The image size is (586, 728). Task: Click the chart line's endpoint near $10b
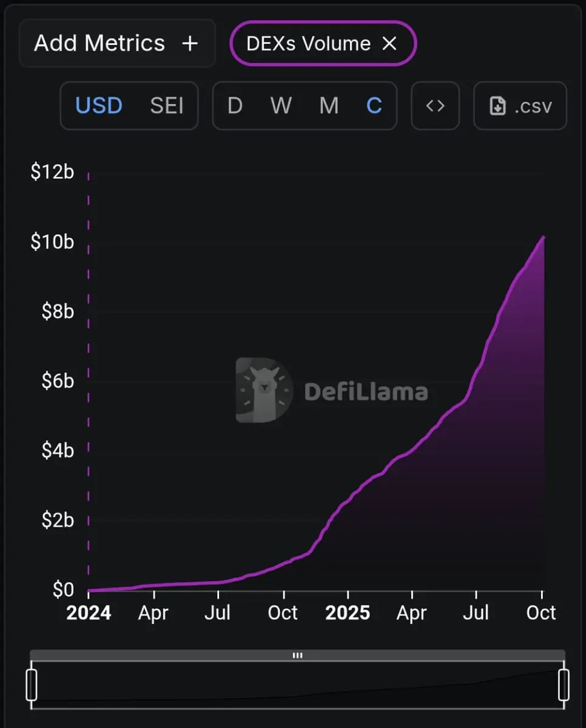coord(544,237)
